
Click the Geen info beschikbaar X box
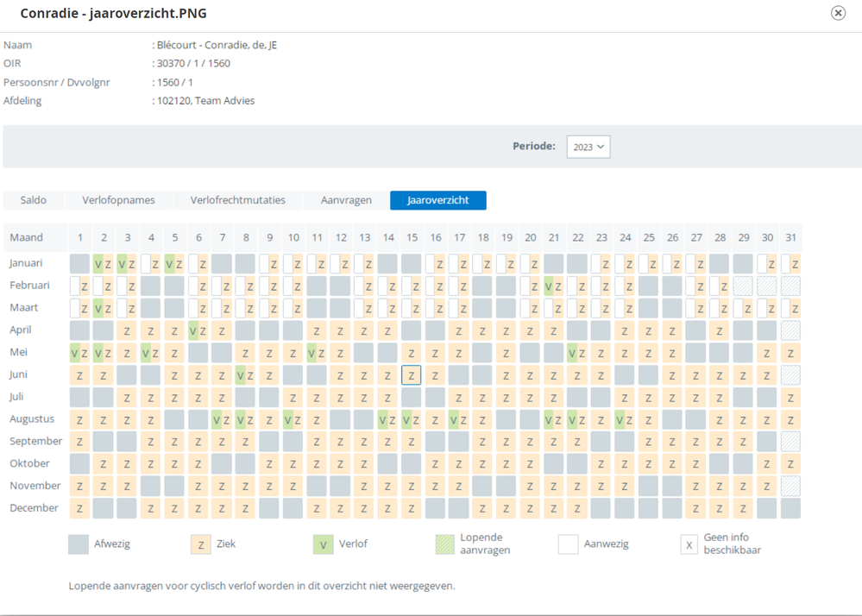coord(689,544)
